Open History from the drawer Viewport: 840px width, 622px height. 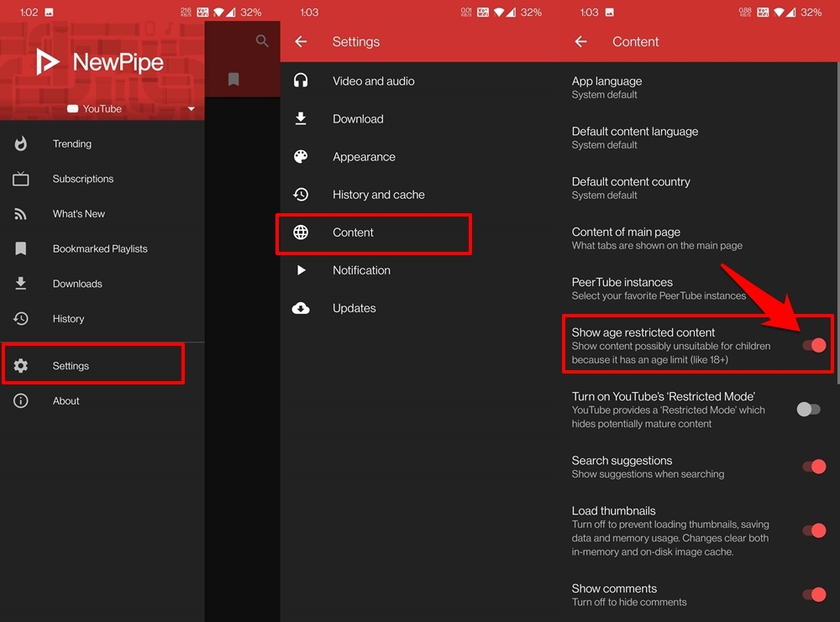click(102, 318)
